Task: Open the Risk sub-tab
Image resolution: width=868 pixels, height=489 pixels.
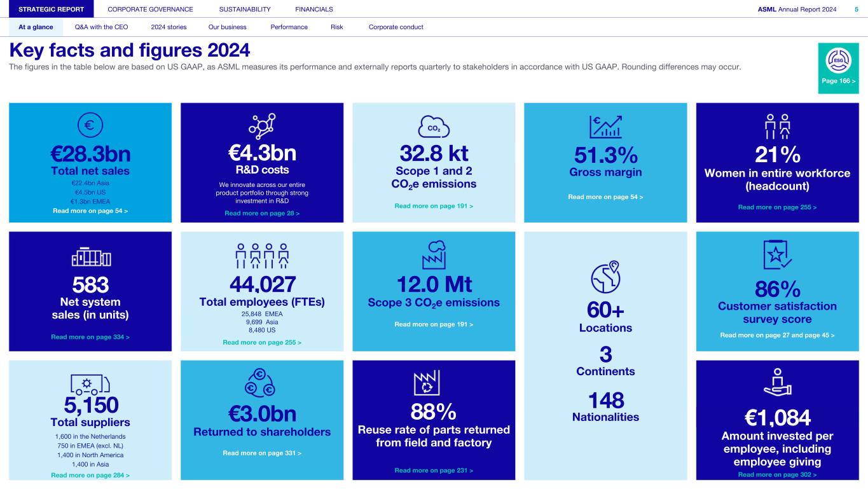Action: point(337,27)
